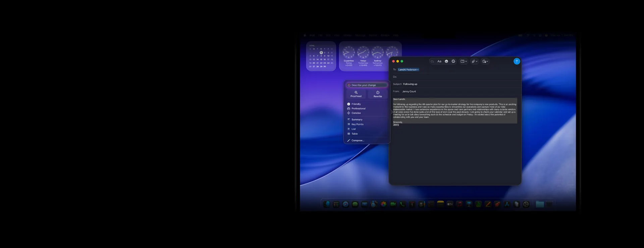Viewport: 644px width, 248px height.
Task: Select April 30 in the calendar widget
Action: point(325,67)
